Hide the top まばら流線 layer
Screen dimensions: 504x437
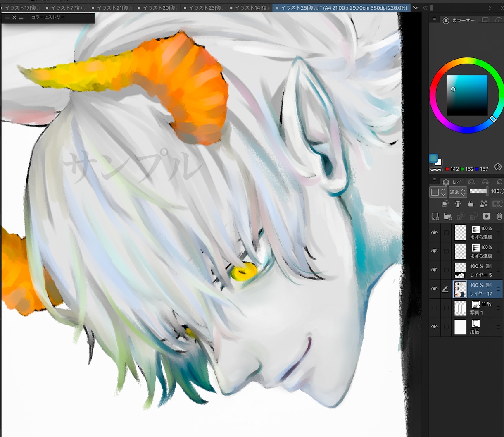point(434,233)
